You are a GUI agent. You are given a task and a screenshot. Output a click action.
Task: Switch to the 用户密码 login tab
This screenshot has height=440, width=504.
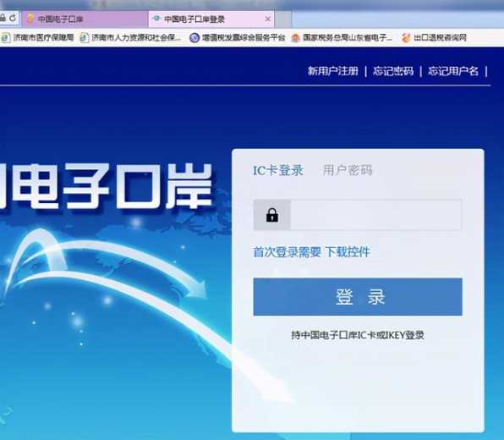[348, 170]
